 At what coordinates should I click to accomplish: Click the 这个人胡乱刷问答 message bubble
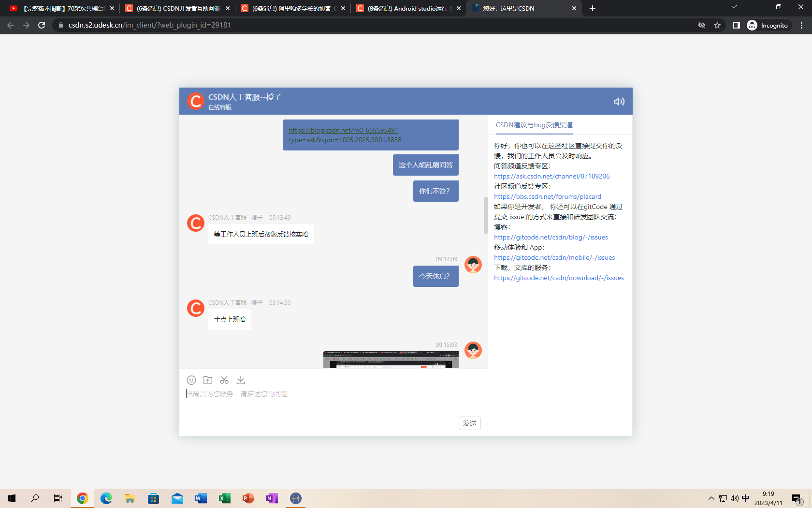(426, 165)
